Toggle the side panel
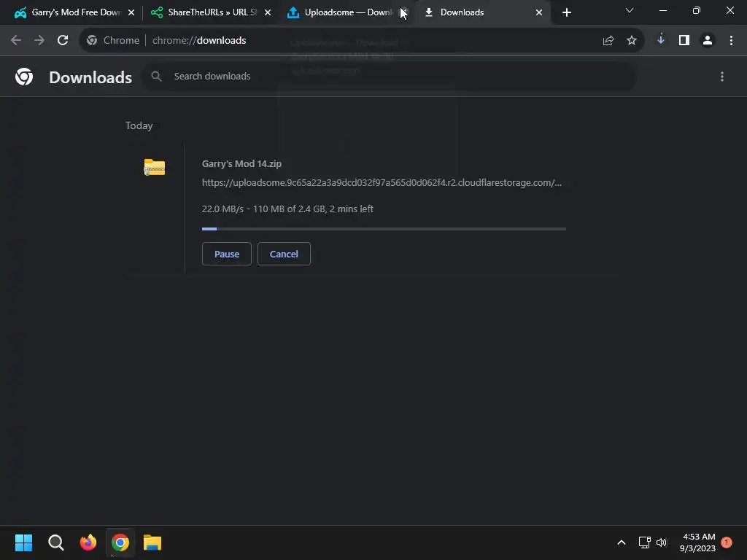 pos(684,41)
